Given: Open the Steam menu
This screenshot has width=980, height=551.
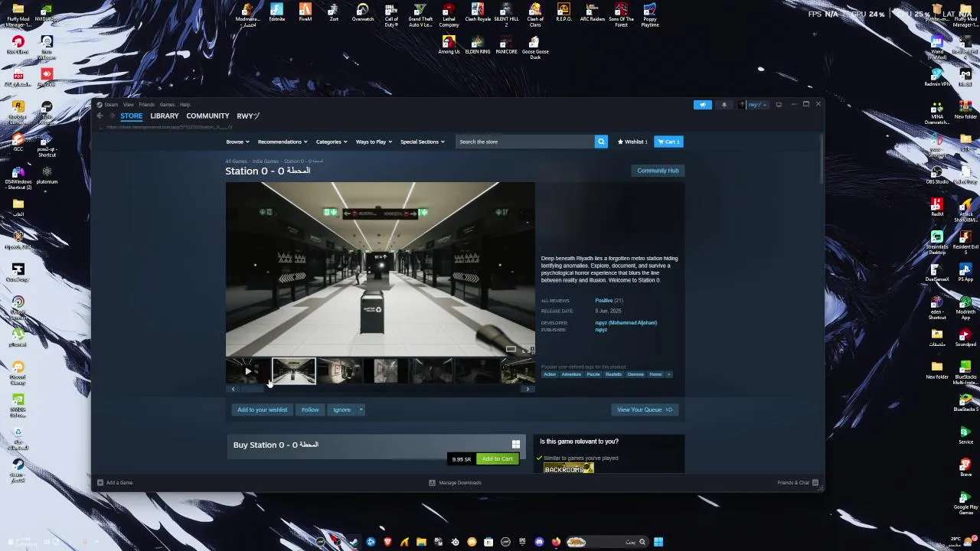Looking at the screenshot, I should point(111,104).
